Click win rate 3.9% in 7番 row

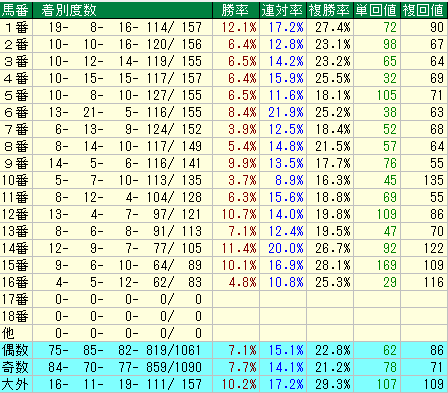[243, 129]
